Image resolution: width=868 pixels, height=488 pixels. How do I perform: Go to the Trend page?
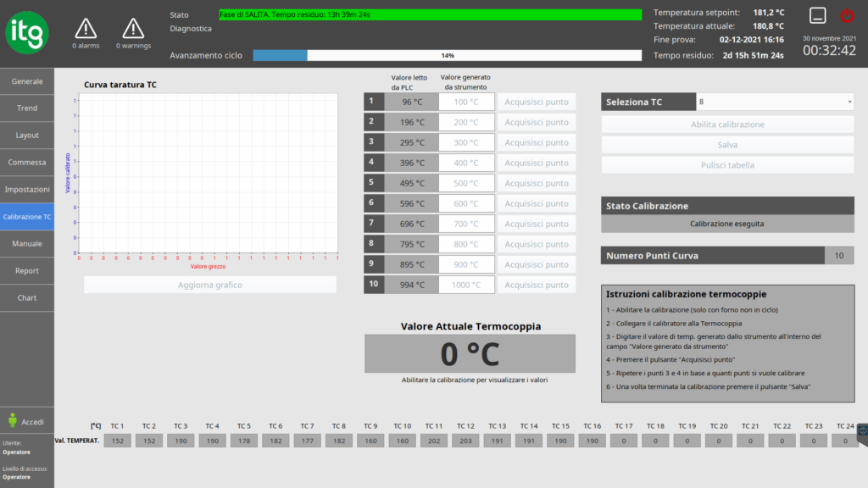[27, 108]
